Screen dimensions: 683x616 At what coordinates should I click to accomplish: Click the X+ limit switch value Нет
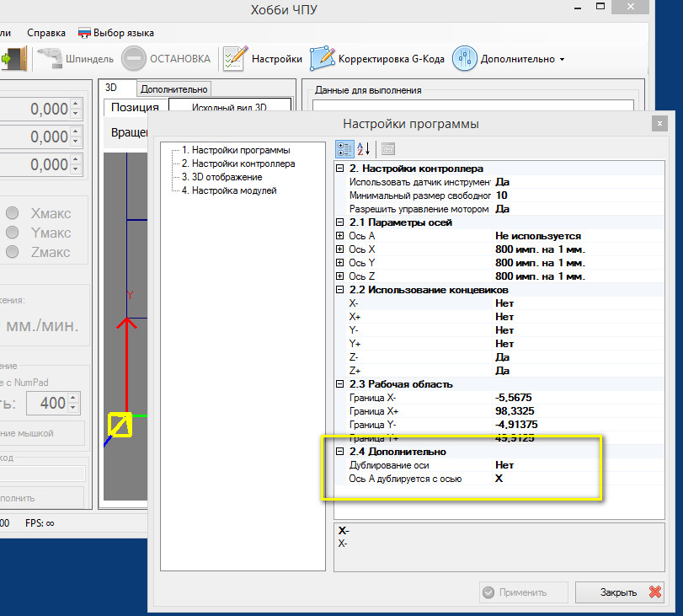pos(579,317)
